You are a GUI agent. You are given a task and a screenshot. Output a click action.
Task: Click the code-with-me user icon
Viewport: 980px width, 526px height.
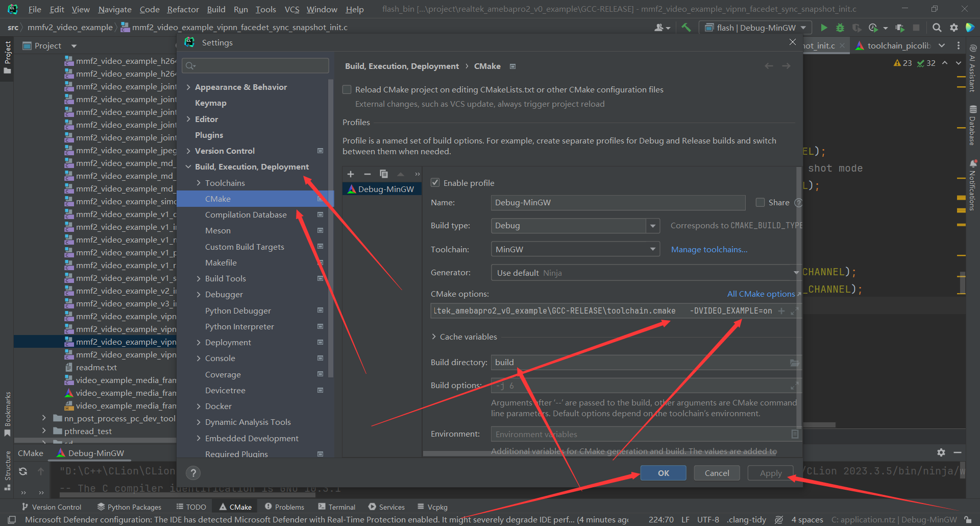click(x=662, y=28)
